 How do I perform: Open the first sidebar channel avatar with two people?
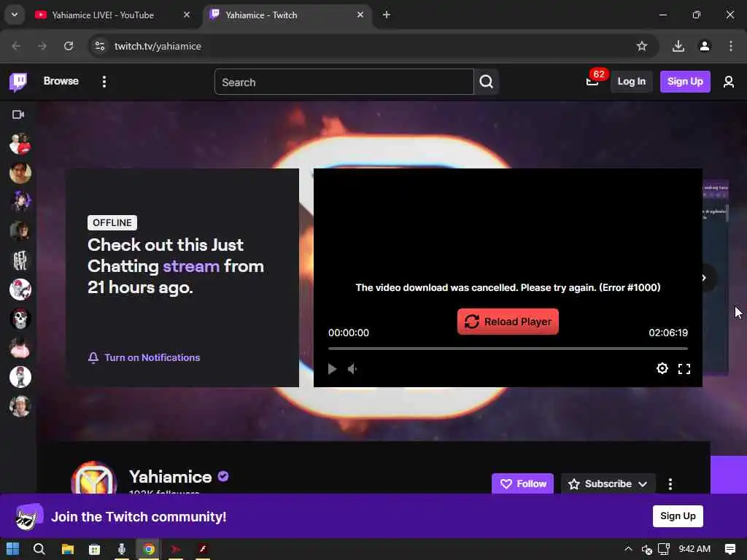point(20,144)
